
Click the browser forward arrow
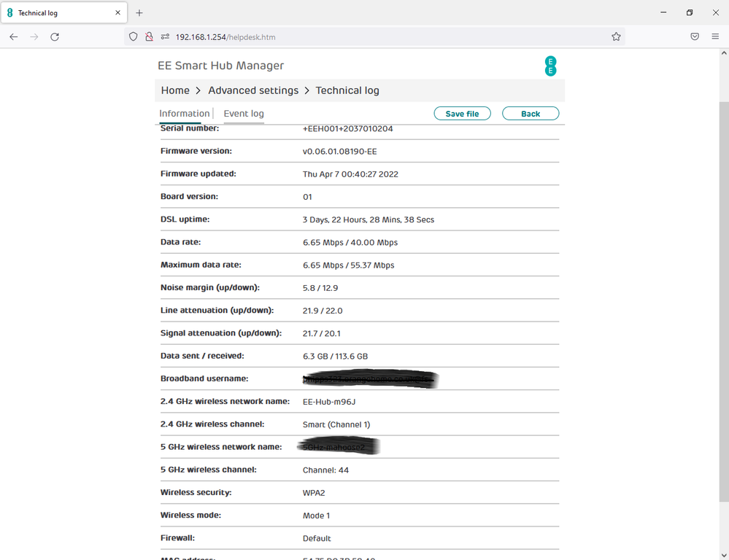coord(34,36)
